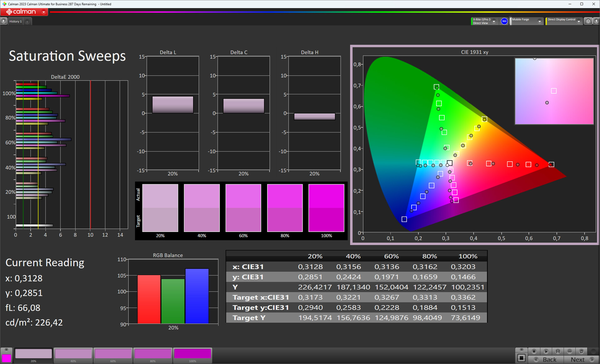Image resolution: width=600 pixels, height=364 pixels.
Task: Close the Calman window
Action: coord(593,4)
